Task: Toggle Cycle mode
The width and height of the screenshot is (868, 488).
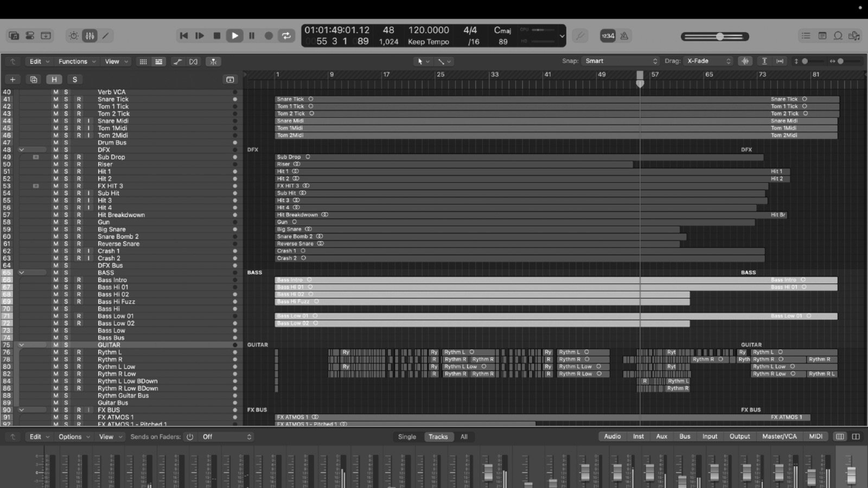Action: 285,36
